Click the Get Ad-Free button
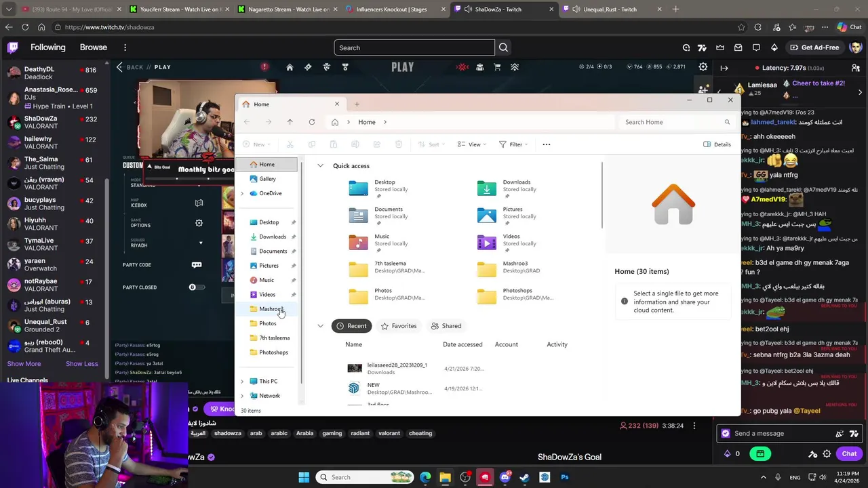Image resolution: width=868 pixels, height=488 pixels. point(814,47)
